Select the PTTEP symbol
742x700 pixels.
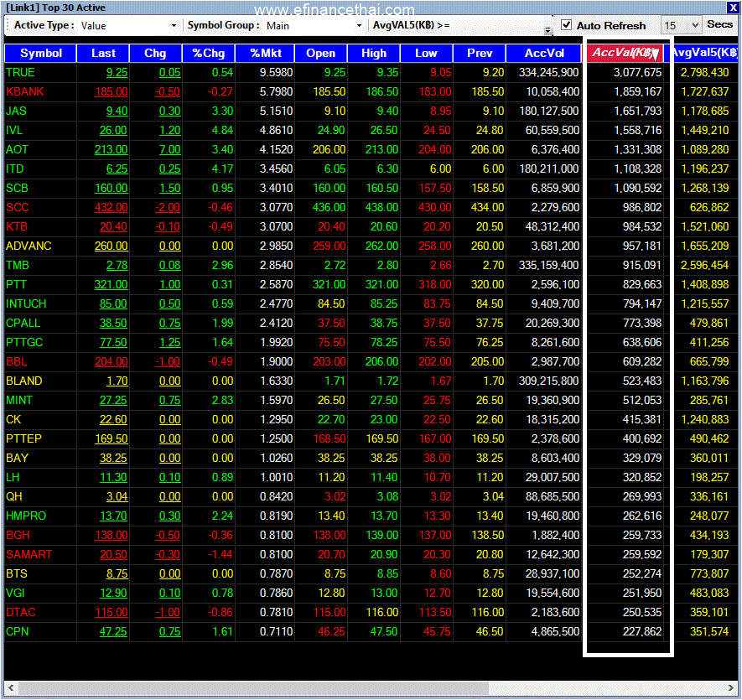point(23,438)
